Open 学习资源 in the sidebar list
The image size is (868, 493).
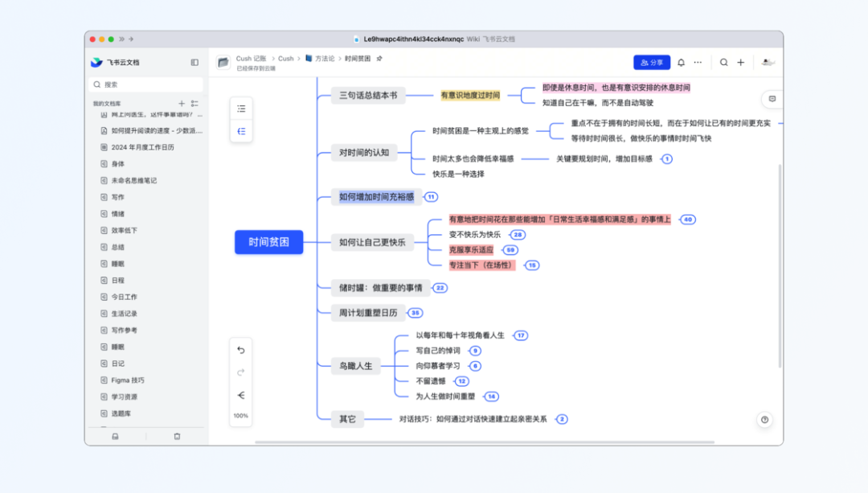[x=125, y=396]
